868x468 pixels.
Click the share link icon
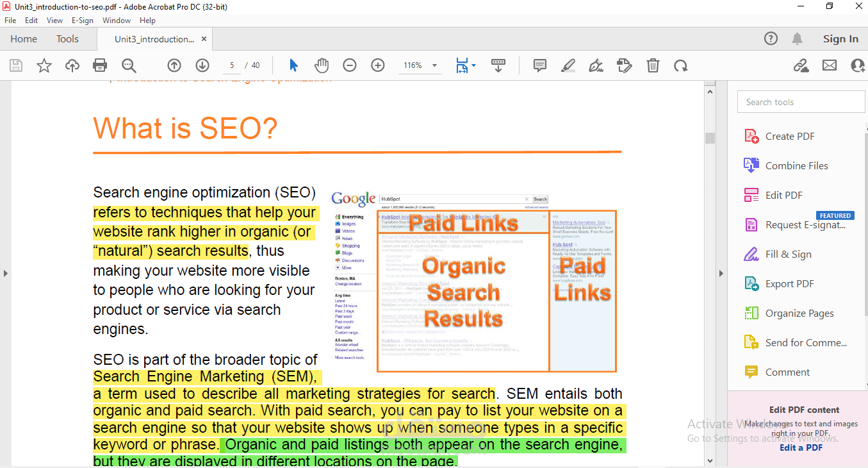coord(801,65)
